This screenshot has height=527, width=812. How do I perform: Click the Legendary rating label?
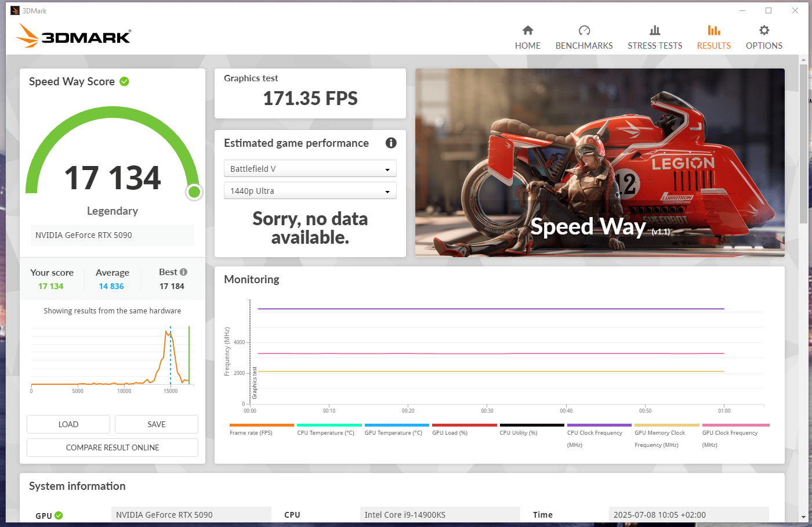point(113,211)
